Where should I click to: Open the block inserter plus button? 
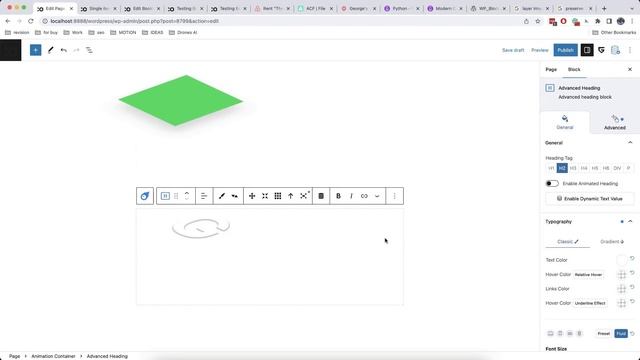coord(36,50)
